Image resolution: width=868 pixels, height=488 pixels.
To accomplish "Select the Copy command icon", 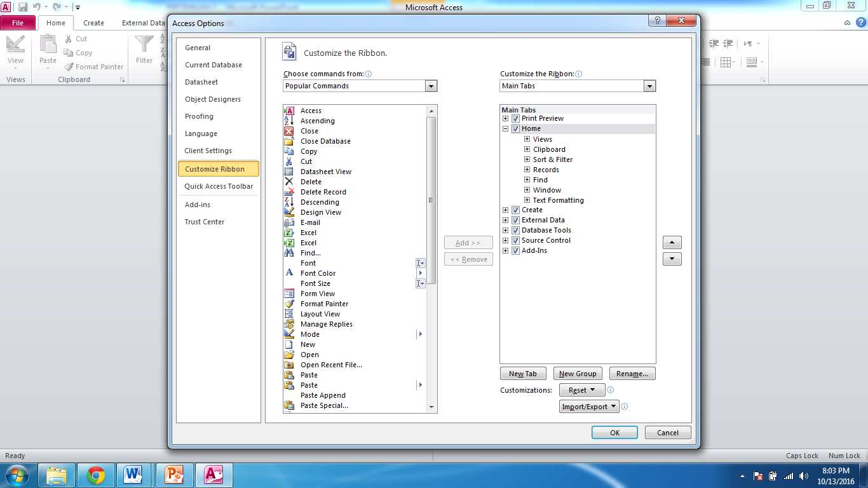I will tap(289, 151).
